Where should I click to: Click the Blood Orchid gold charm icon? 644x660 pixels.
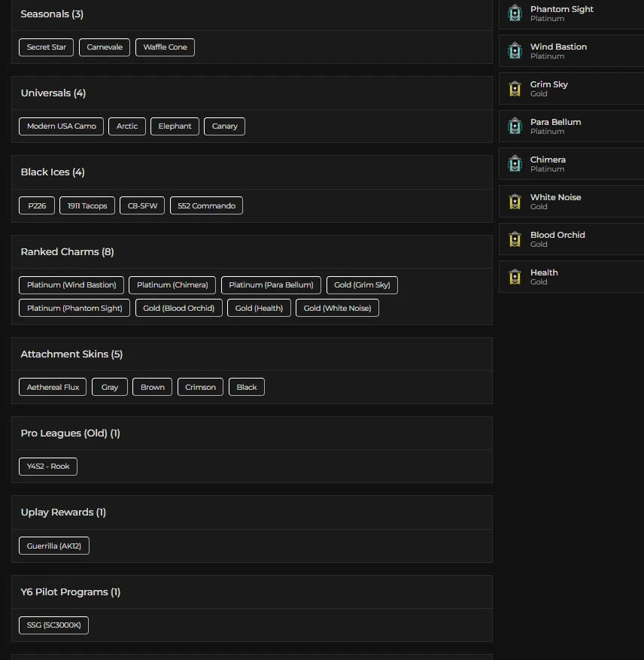coord(515,239)
